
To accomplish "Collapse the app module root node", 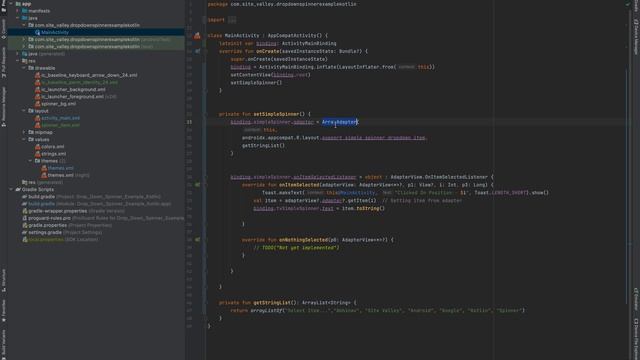I will coord(11,4).
